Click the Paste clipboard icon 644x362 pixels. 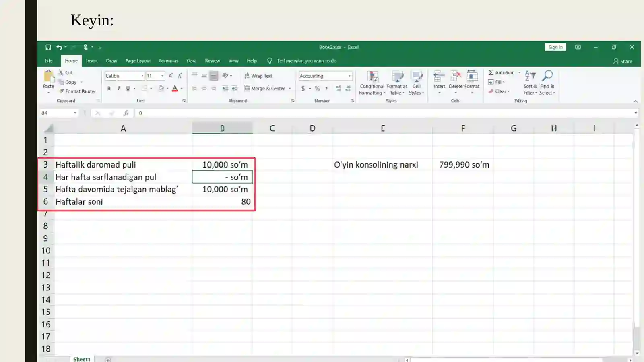click(49, 76)
